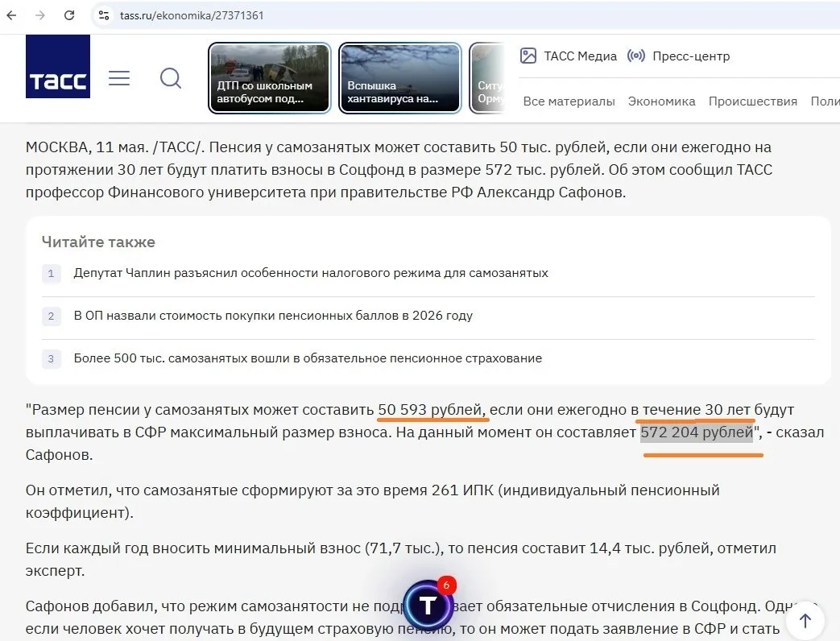This screenshot has width=840, height=641.
Task: Click red notification badge showing 6
Action: (x=446, y=585)
